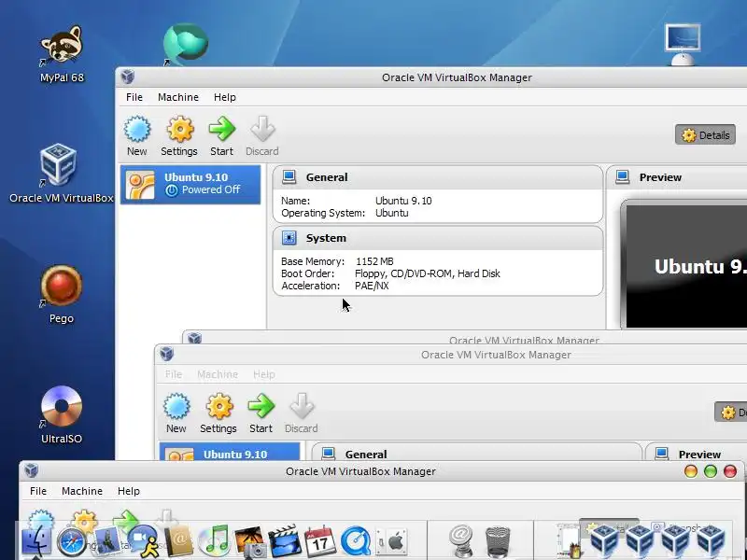The height and width of the screenshot is (560, 747).
Task: Open Machine menu in top VirtualBox window
Action: pos(178,97)
